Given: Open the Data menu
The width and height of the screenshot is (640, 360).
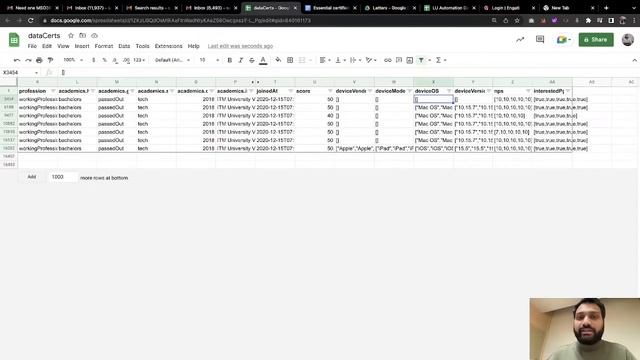Looking at the screenshot, I should click(124, 46).
